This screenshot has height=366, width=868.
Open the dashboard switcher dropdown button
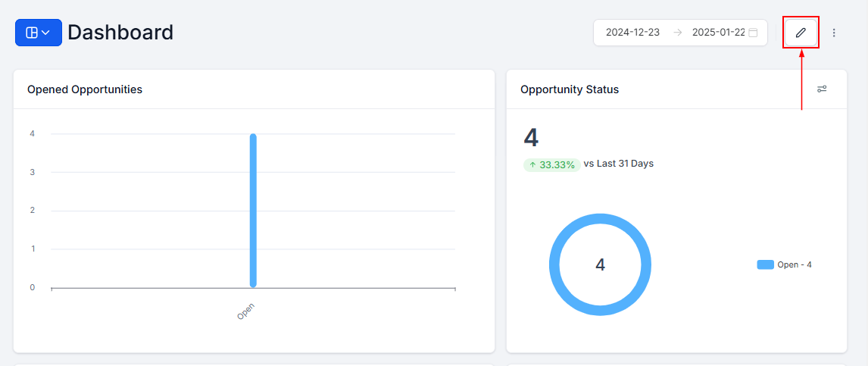38,33
